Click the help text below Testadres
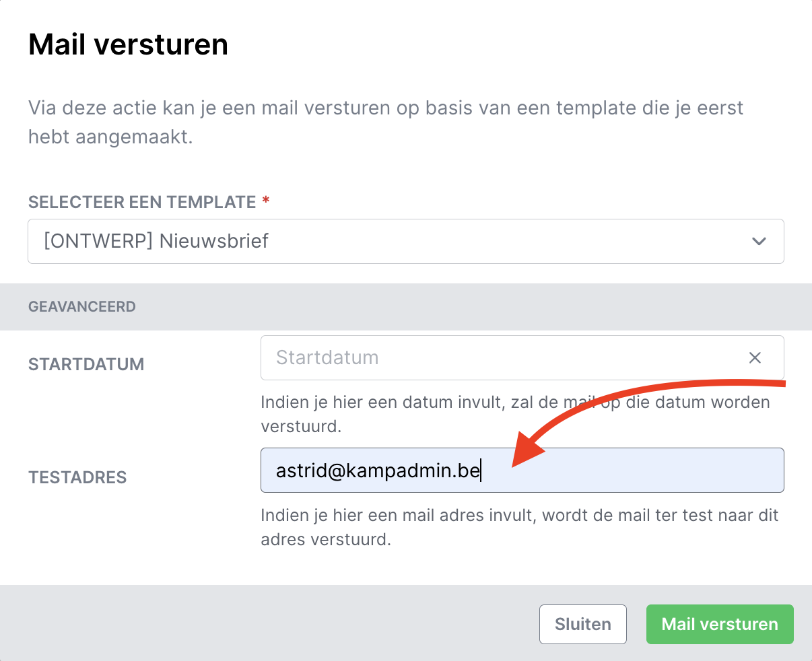The height and width of the screenshot is (661, 812). tap(519, 527)
